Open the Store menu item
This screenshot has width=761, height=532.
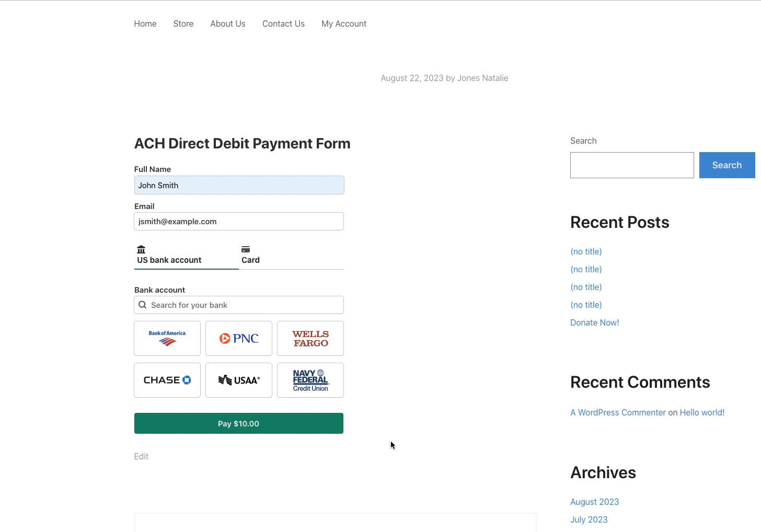point(183,24)
